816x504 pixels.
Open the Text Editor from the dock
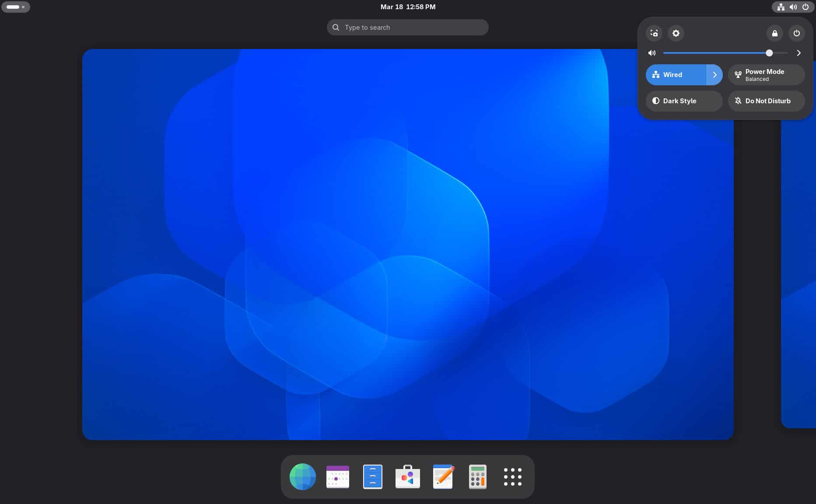coord(442,476)
